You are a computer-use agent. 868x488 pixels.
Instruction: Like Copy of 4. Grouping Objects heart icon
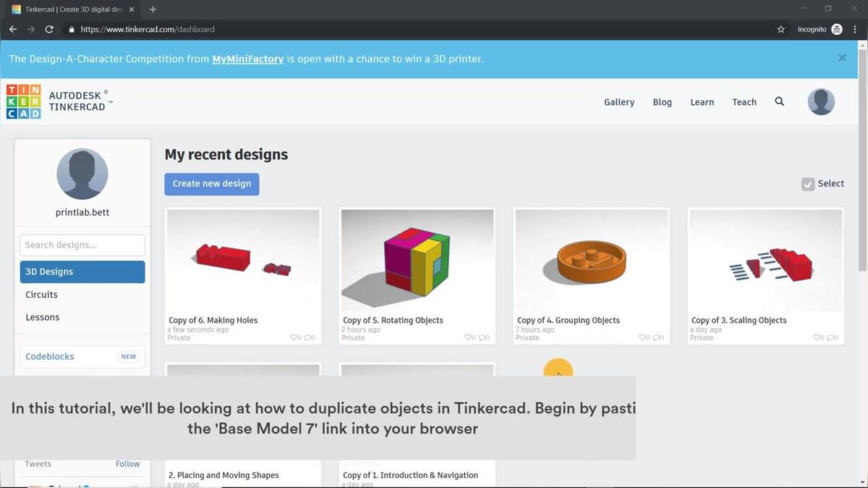[644, 337]
